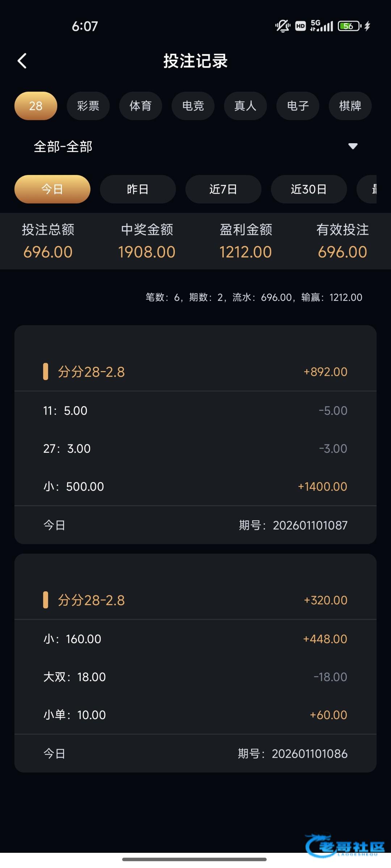Tap the muted bell status icon
391x868 pixels.
coord(282,26)
